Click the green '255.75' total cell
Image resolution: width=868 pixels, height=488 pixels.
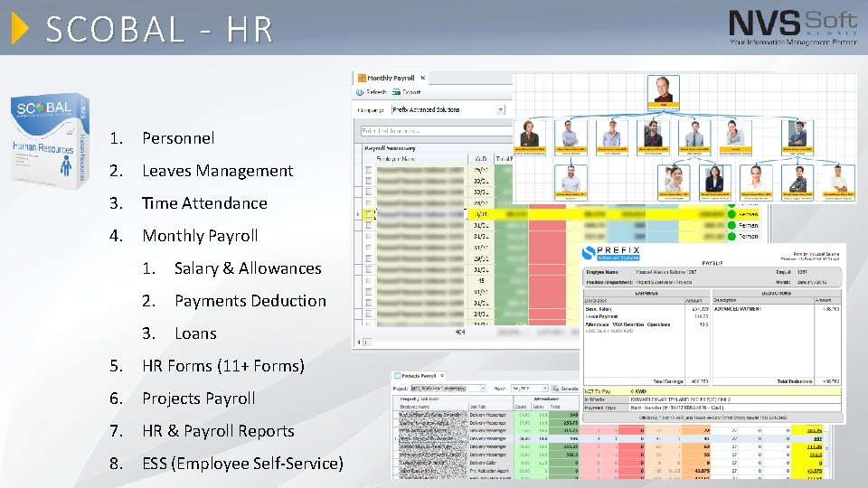point(563,422)
